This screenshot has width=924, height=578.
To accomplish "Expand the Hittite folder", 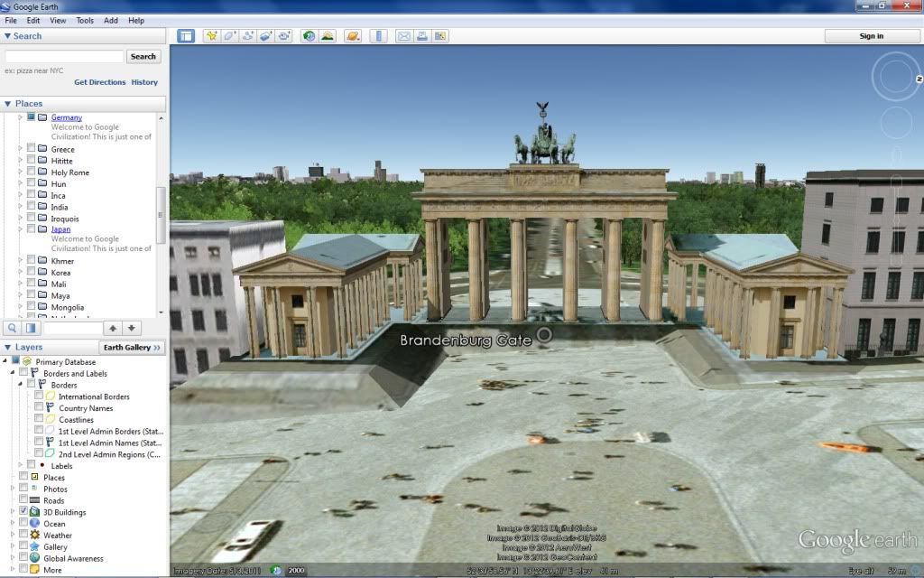I will pyautogui.click(x=20, y=160).
